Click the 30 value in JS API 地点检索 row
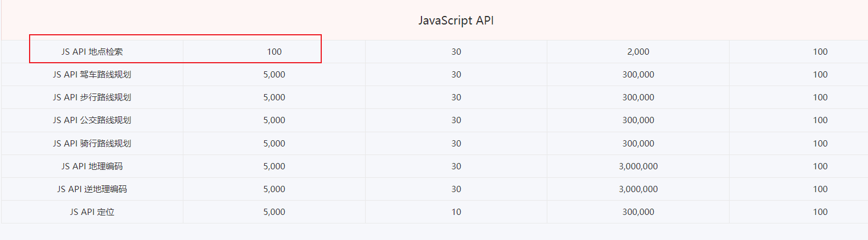The width and height of the screenshot is (868, 240). [456, 51]
